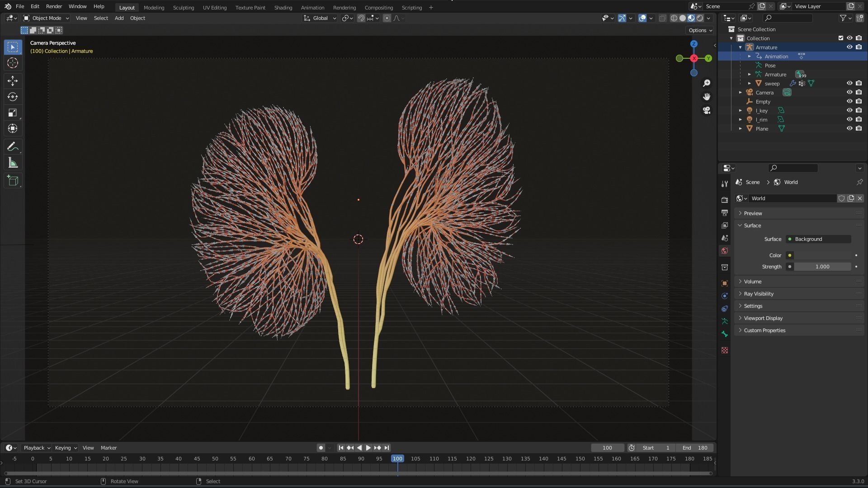The image size is (868, 488).
Task: Switch to the Scripting workspace tab
Action: pos(411,7)
